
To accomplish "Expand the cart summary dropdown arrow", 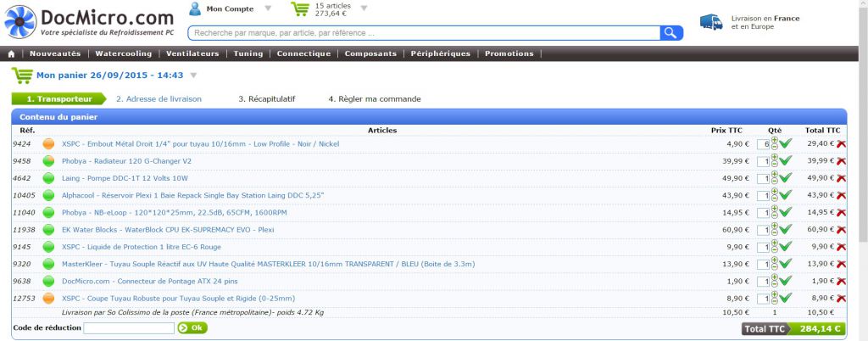I will point(364,8).
